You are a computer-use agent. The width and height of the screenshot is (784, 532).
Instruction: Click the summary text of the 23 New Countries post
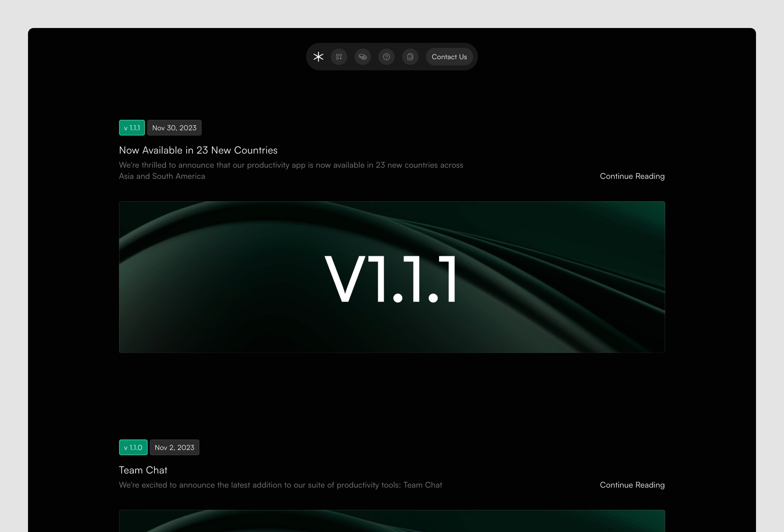coord(291,170)
